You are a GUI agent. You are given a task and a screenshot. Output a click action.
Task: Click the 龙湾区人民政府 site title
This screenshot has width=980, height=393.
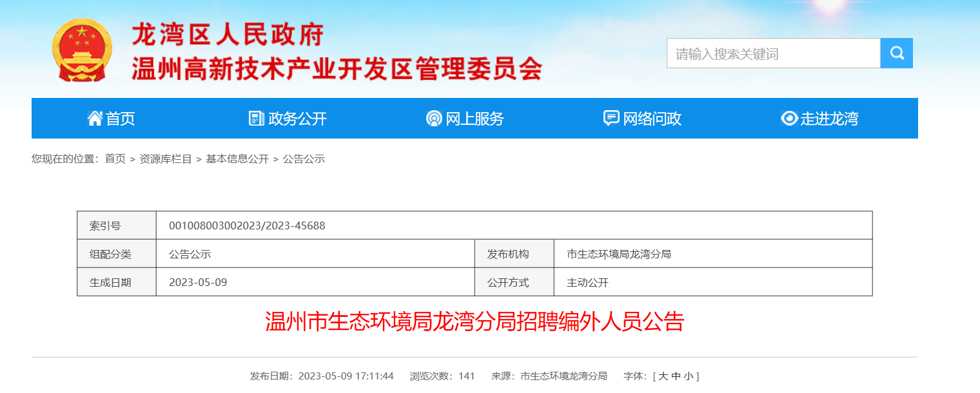tap(228, 35)
